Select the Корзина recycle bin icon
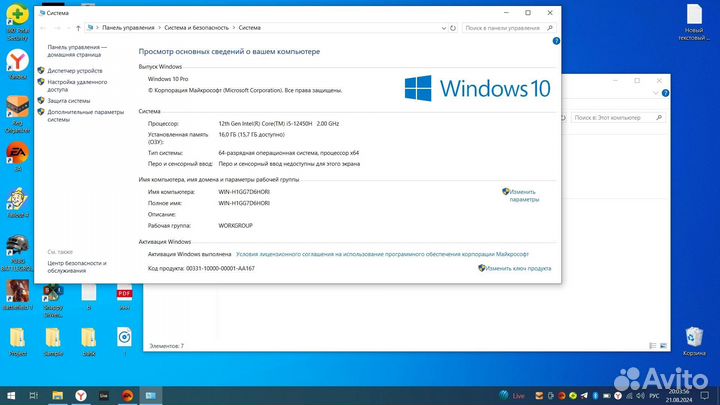The height and width of the screenshot is (405, 720). (x=693, y=338)
